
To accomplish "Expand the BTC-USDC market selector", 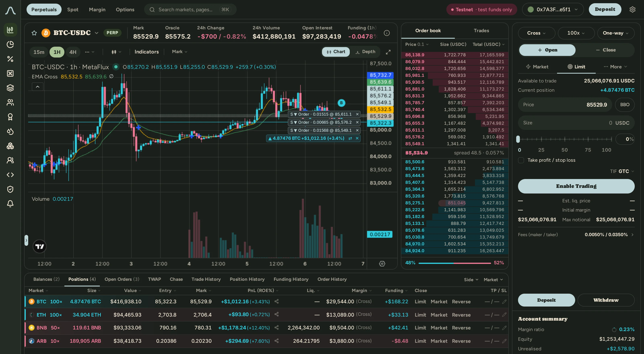I will click(x=97, y=33).
